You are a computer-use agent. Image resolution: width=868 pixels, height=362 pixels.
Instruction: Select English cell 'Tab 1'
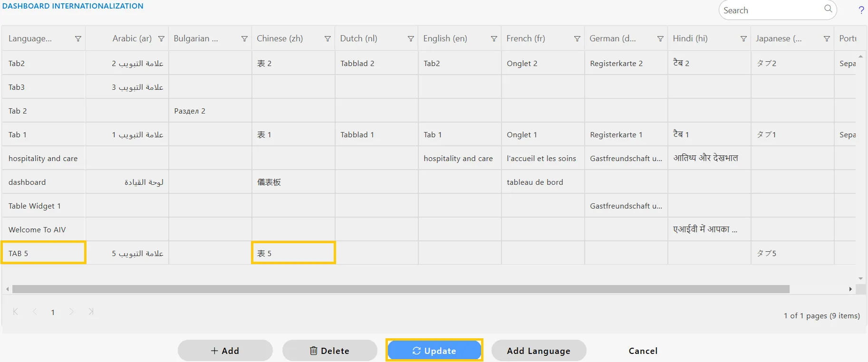point(460,134)
